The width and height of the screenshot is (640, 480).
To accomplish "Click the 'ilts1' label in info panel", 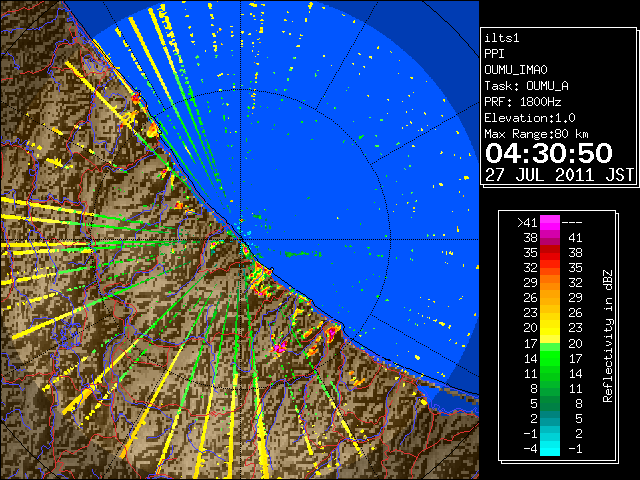I will click(502, 38).
